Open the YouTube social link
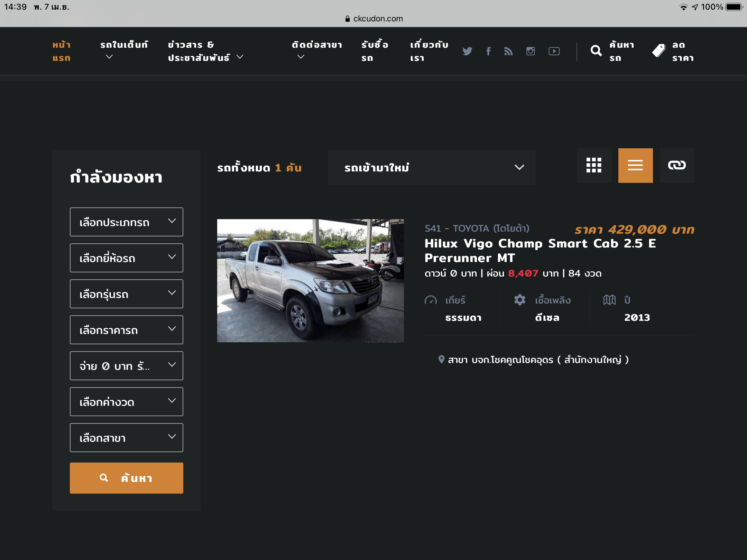747x560 pixels. click(x=554, y=51)
